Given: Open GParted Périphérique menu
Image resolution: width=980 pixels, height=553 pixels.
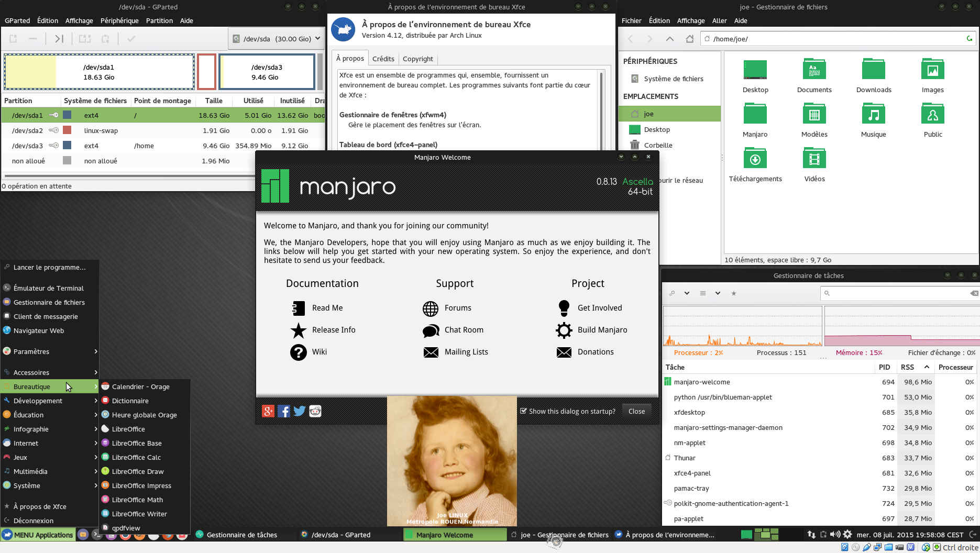Looking at the screenshot, I should click(x=119, y=20).
